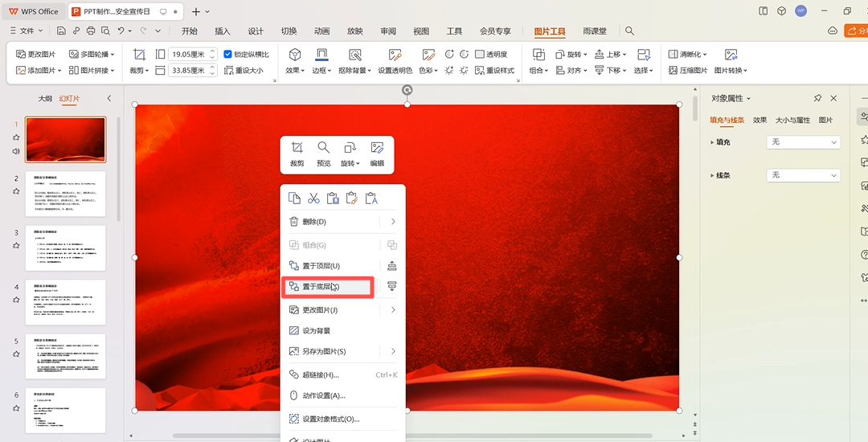
Task: Choose 置于底层(K) from the context menu
Action: [327, 287]
